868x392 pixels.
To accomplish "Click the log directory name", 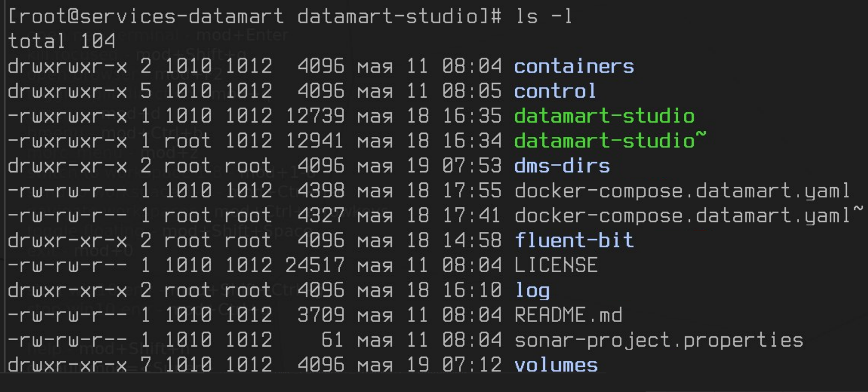I will click(x=532, y=290).
